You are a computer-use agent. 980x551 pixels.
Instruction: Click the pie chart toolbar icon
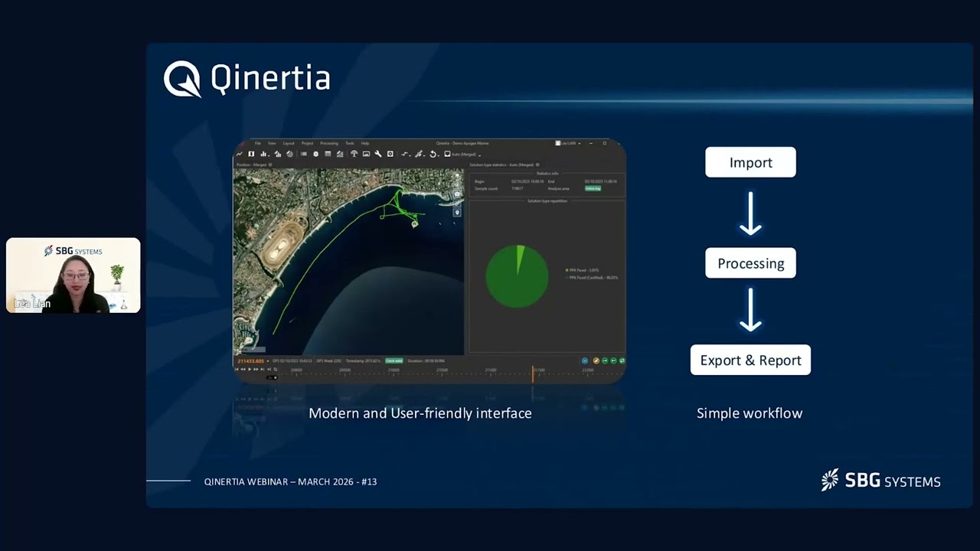289,154
